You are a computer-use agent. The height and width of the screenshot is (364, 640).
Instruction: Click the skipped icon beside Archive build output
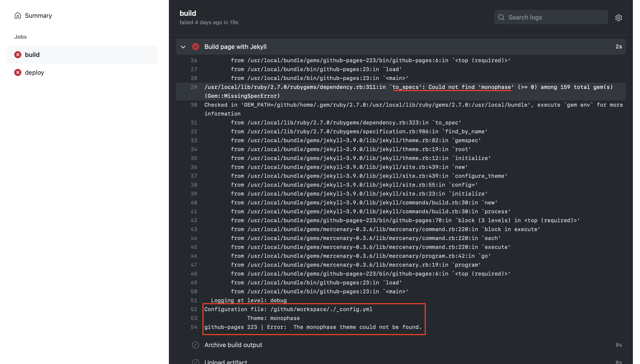pyautogui.click(x=196, y=345)
